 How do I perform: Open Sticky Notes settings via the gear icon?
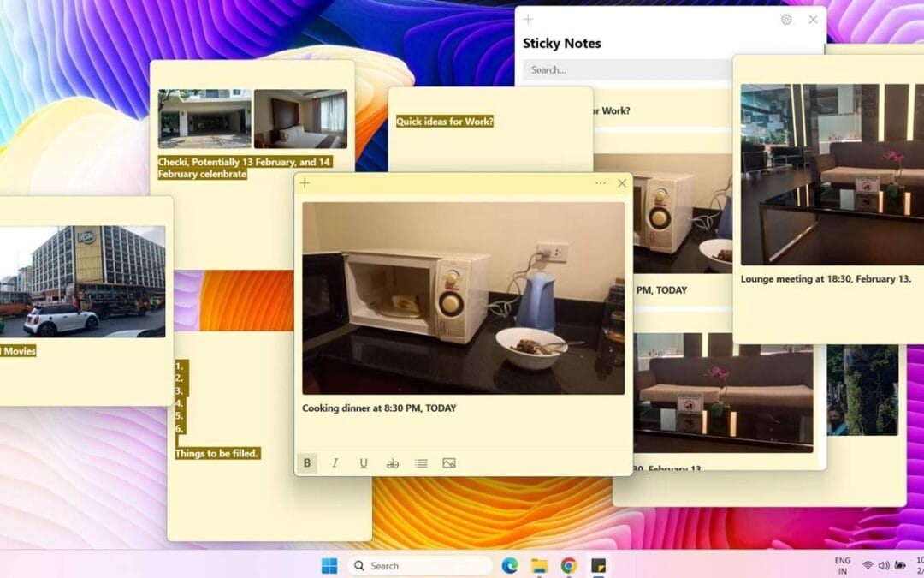click(x=786, y=19)
